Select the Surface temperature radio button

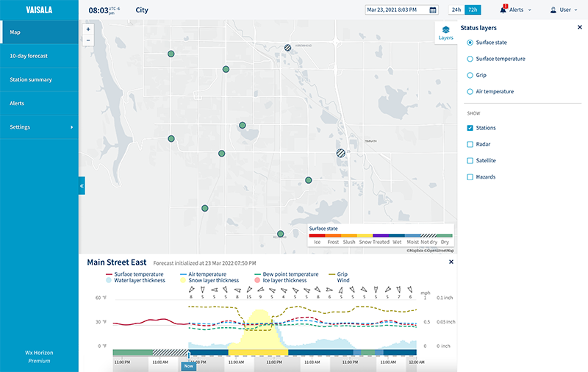coord(470,59)
